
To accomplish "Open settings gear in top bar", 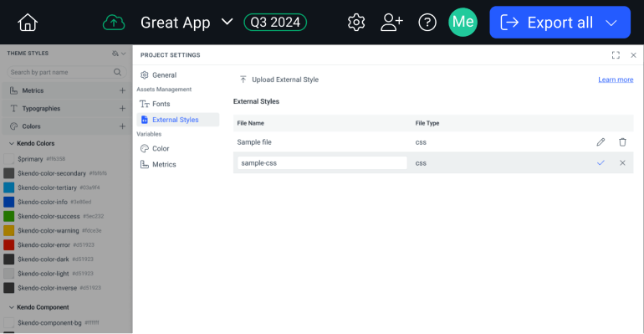I will (356, 23).
